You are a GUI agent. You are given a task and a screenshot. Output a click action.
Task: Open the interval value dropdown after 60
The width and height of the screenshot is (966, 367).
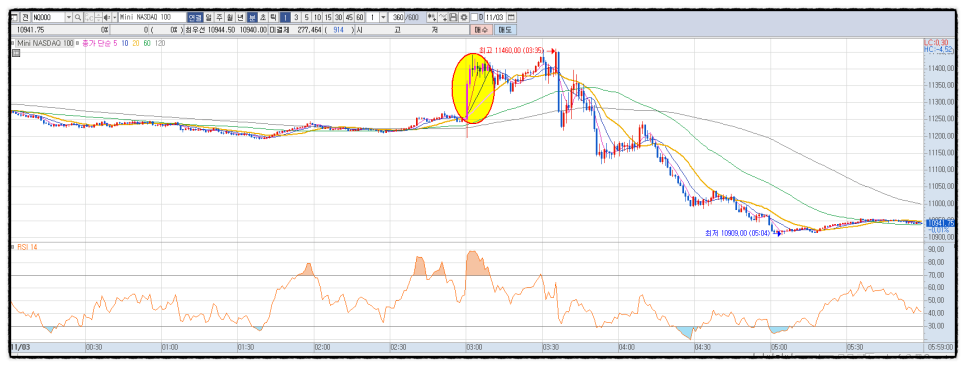(x=384, y=17)
